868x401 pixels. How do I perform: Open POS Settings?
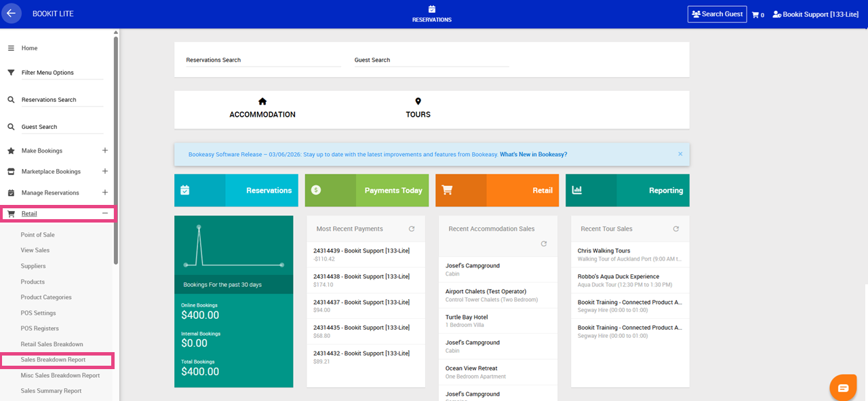click(x=39, y=313)
